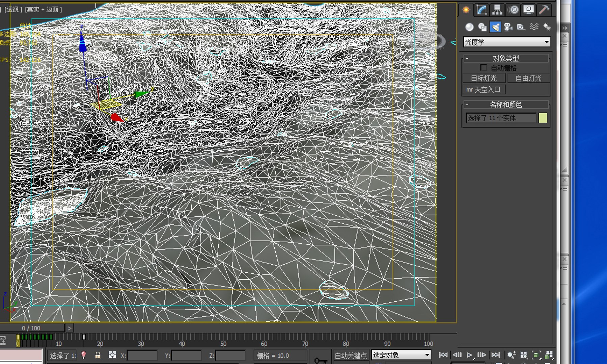Select the Systems gears icon
The height and width of the screenshot is (364, 607).
[x=547, y=27]
